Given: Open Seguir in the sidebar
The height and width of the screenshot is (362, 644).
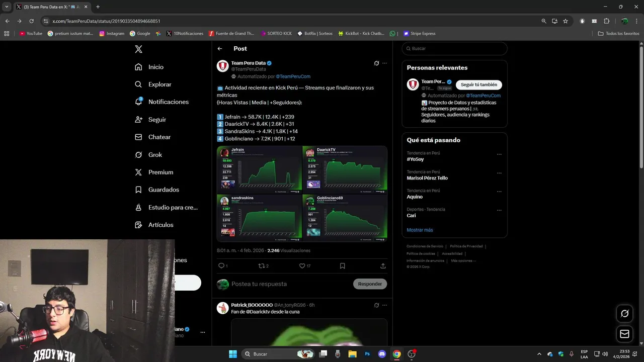Looking at the screenshot, I should coord(150,120).
